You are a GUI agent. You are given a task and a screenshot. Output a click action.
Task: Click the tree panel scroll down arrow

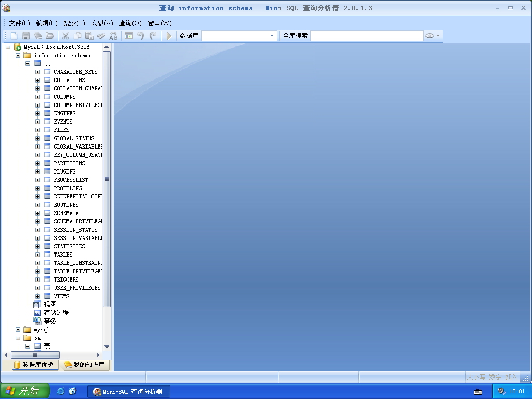[x=107, y=347]
